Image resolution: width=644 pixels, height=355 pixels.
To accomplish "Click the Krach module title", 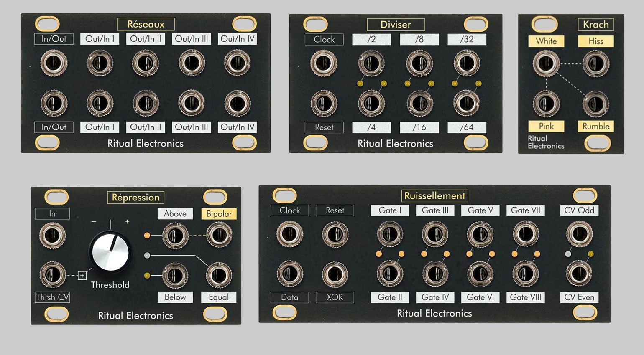I will [x=596, y=25].
